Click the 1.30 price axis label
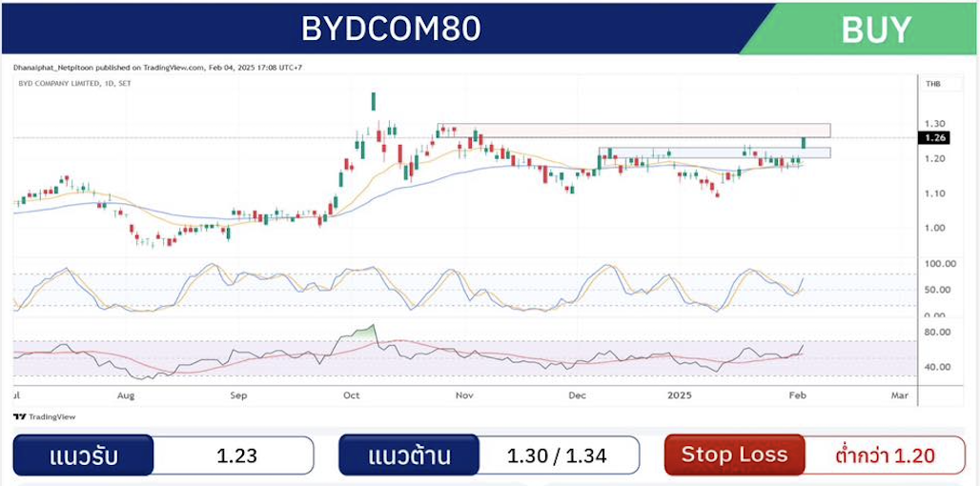Viewport: 980px width, 486px height. tap(935, 124)
